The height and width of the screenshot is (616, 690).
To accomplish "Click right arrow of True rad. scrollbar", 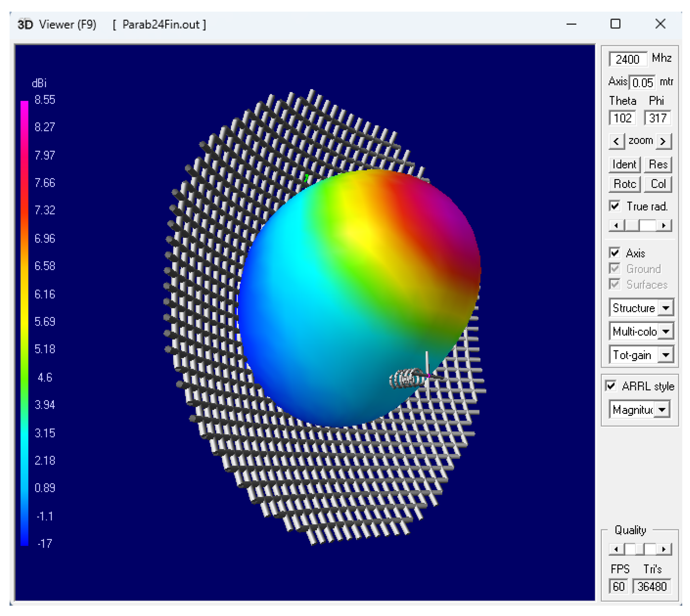I will 664,225.
